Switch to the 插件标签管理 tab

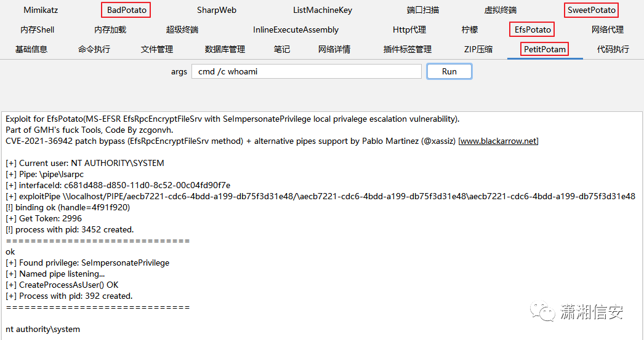(x=408, y=49)
